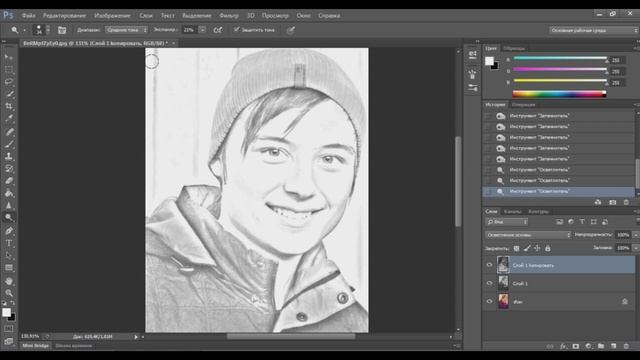This screenshot has width=640, height=360.
Task: Click tablet pressure icon in options bar
Action: (291, 30)
